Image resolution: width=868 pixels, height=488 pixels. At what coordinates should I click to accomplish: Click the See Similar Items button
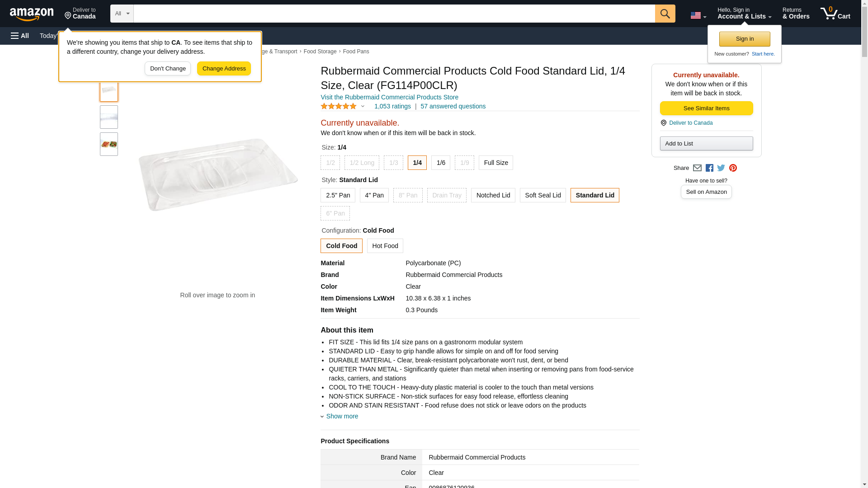tap(706, 108)
